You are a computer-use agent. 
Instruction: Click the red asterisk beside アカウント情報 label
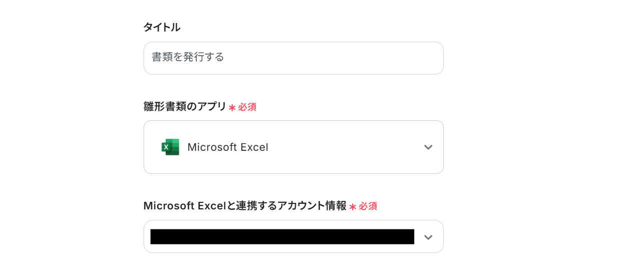tap(353, 206)
